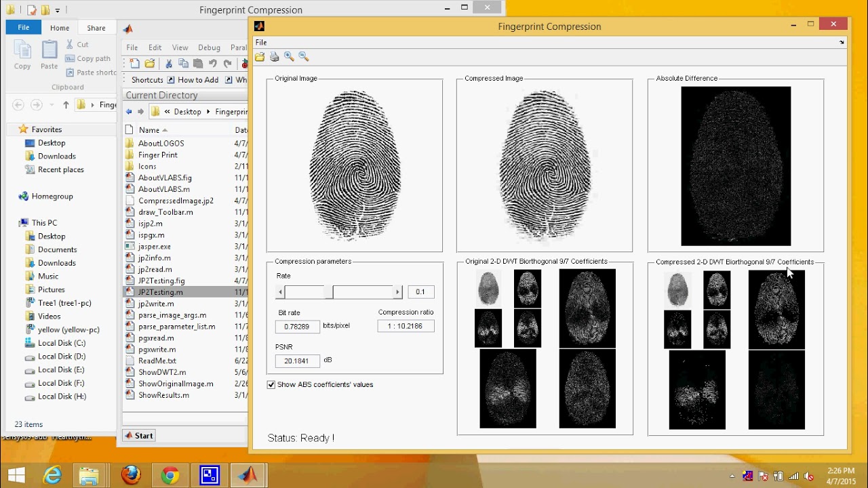Open image file in Fingerprint Compression toolbar
This screenshot has width=868, height=488.
pos(260,57)
